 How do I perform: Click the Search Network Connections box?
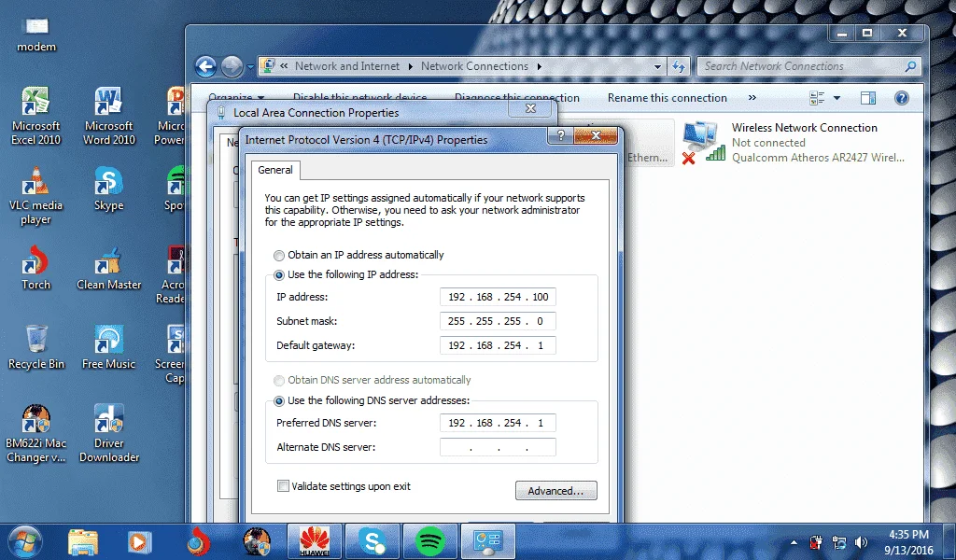[808, 66]
